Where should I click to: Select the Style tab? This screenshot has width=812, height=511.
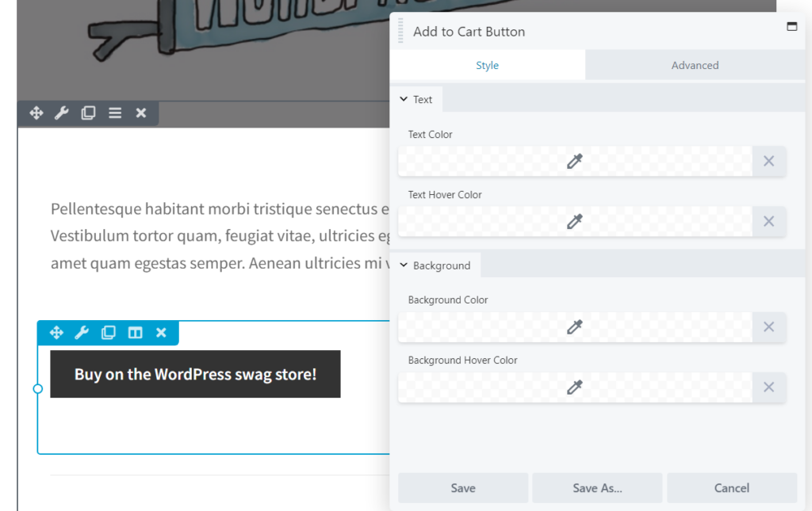tap(488, 65)
